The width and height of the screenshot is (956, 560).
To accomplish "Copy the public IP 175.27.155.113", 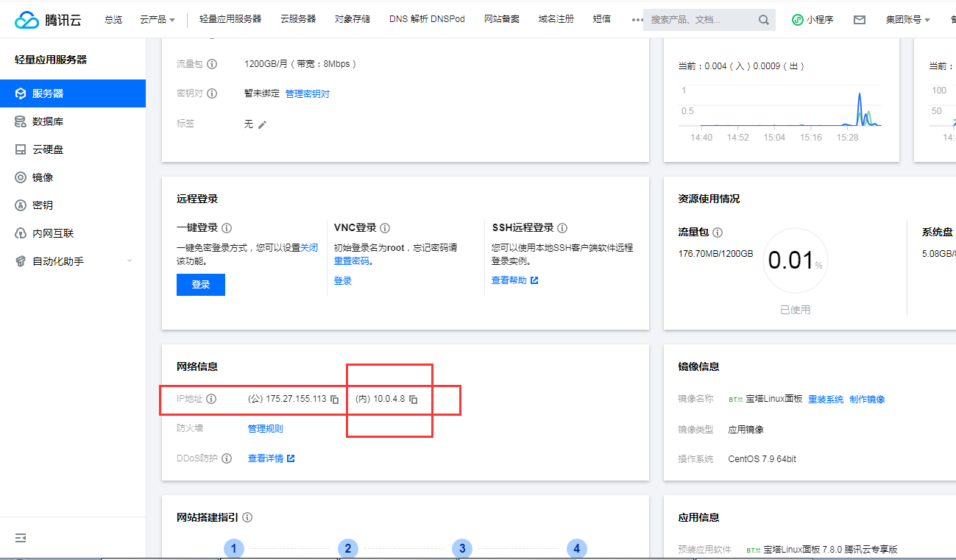I will coord(335,400).
